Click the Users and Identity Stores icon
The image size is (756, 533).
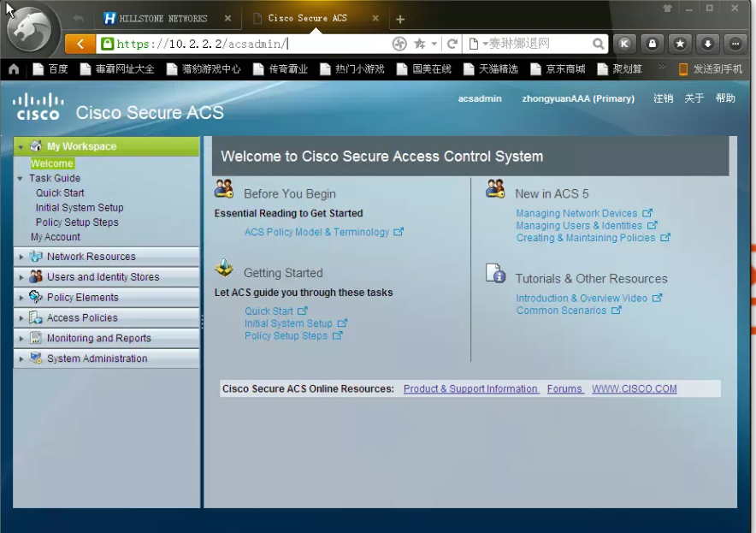(x=36, y=276)
